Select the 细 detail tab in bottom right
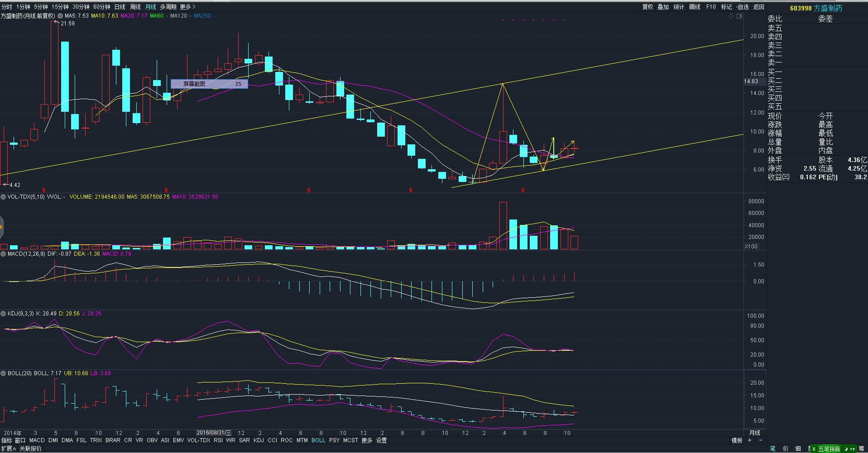This screenshot has width=868, height=453. click(x=799, y=449)
